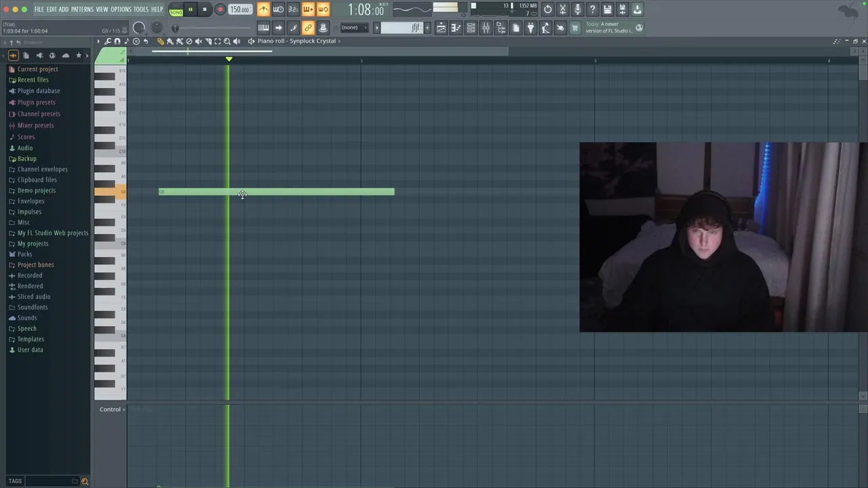
Task: Click the plus button beside pattern name
Action: [427, 28]
